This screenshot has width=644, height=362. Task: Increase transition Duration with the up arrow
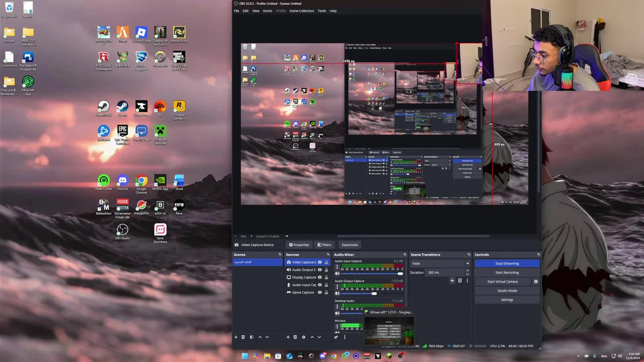point(467,270)
